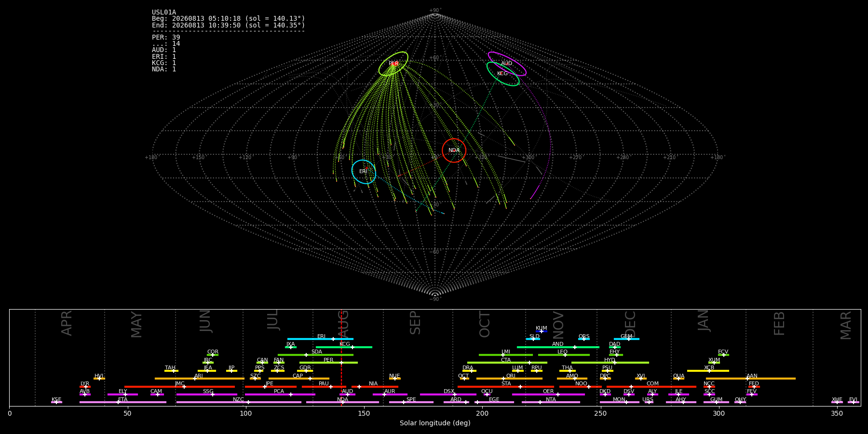Click the SSG shower bar label
The image size is (868, 434).
208,392
